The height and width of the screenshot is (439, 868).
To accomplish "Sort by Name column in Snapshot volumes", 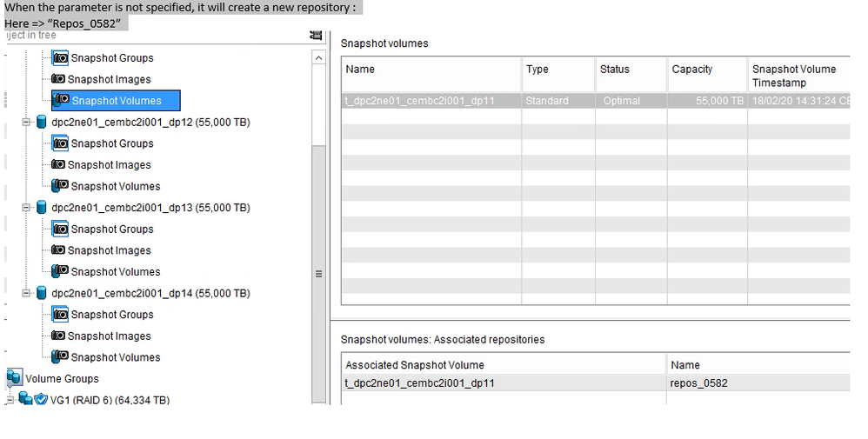I will 431,75.
